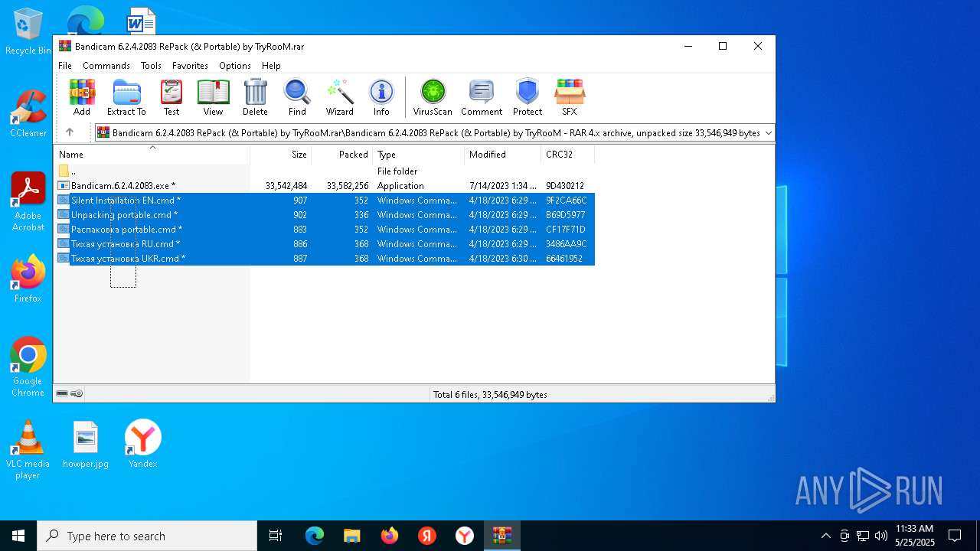Open Google Chrome desktop shortcut
The image size is (980, 551).
(x=28, y=367)
